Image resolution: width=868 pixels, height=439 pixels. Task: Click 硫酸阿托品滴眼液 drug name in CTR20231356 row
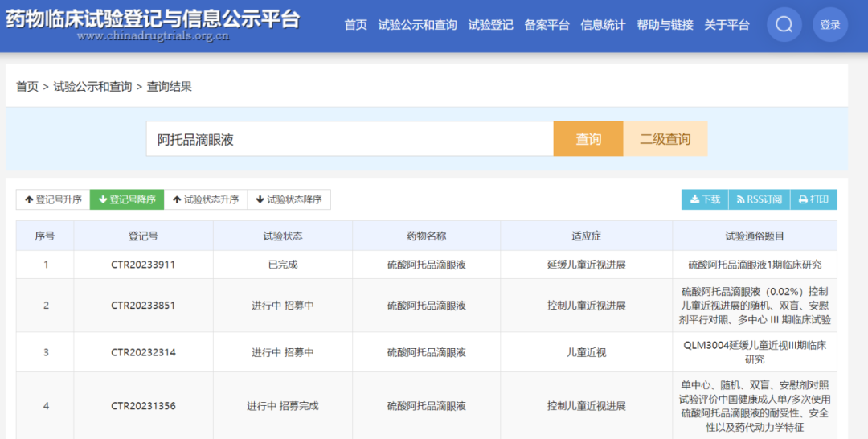(426, 406)
